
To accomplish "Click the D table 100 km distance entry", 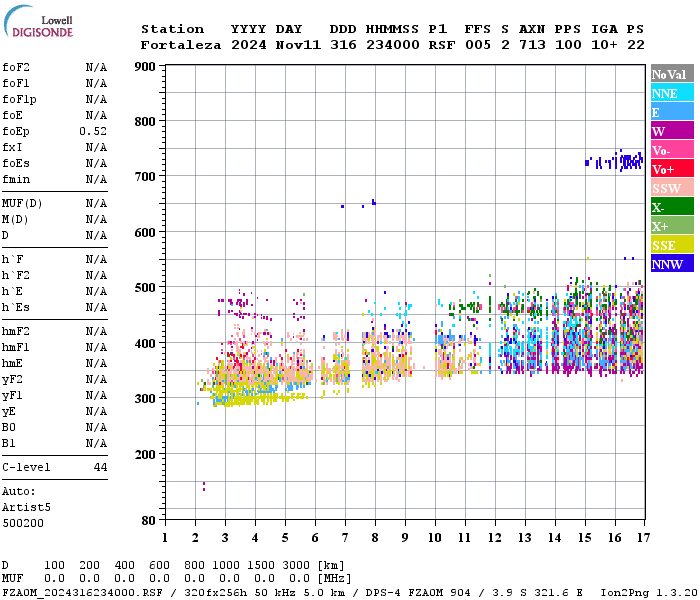I will coord(54,566).
